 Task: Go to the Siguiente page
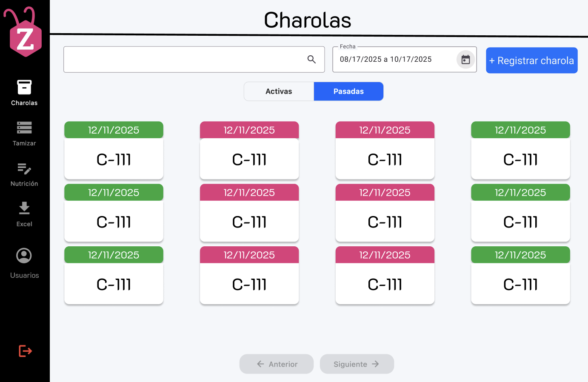click(x=357, y=364)
